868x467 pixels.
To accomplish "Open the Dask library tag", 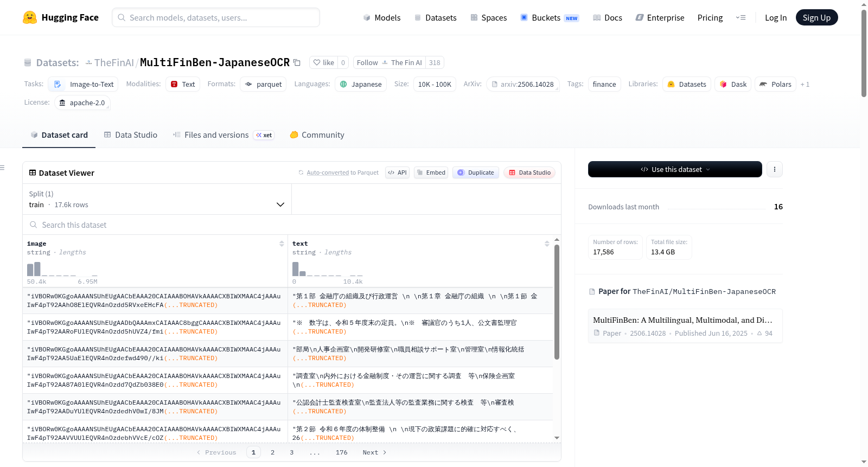I will click(x=733, y=84).
